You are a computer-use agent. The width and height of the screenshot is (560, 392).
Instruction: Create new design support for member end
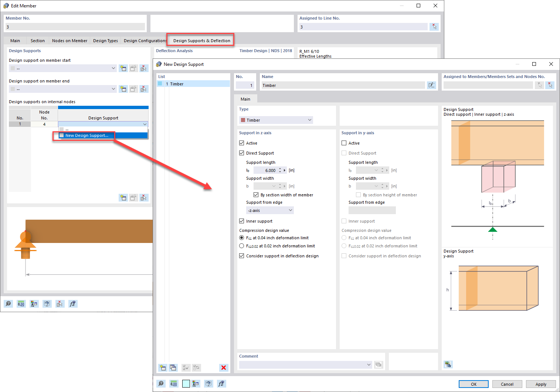tap(123, 89)
